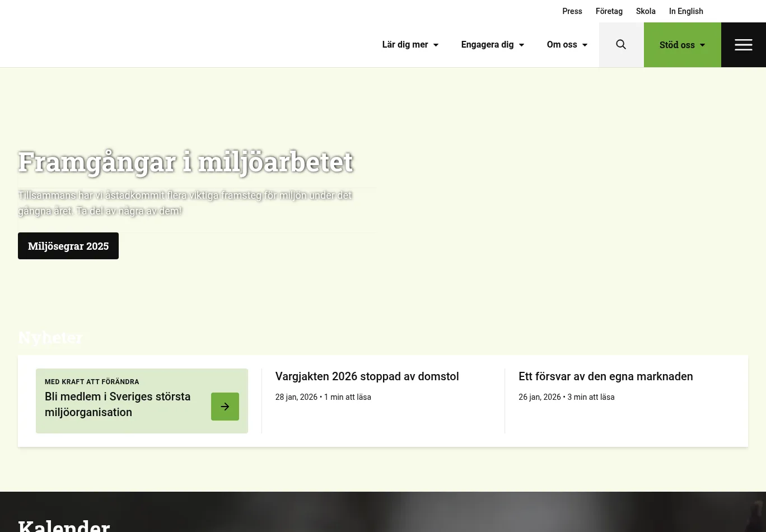Click the 28 jan, 2026 article date

pos(296,397)
